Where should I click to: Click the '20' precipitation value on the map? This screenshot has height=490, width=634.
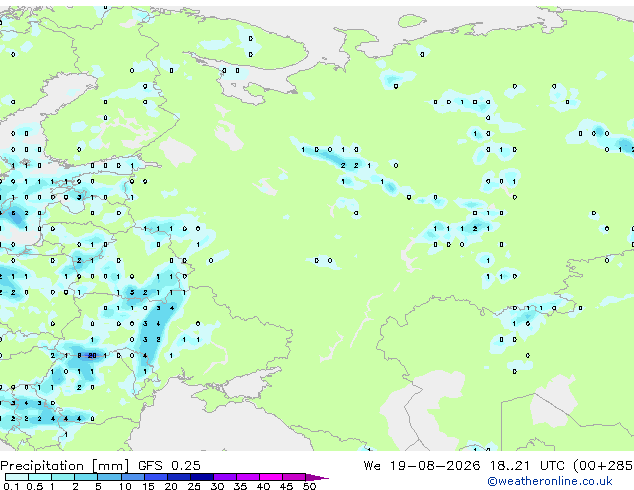tap(92, 356)
